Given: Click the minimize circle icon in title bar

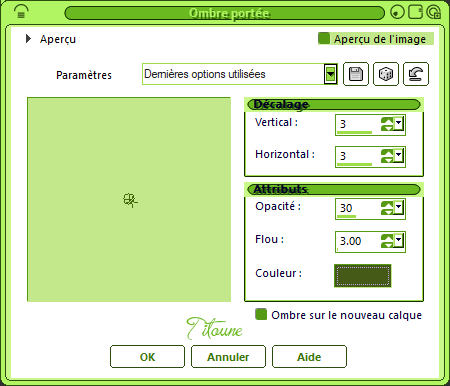Looking at the screenshot, I should (397, 12).
